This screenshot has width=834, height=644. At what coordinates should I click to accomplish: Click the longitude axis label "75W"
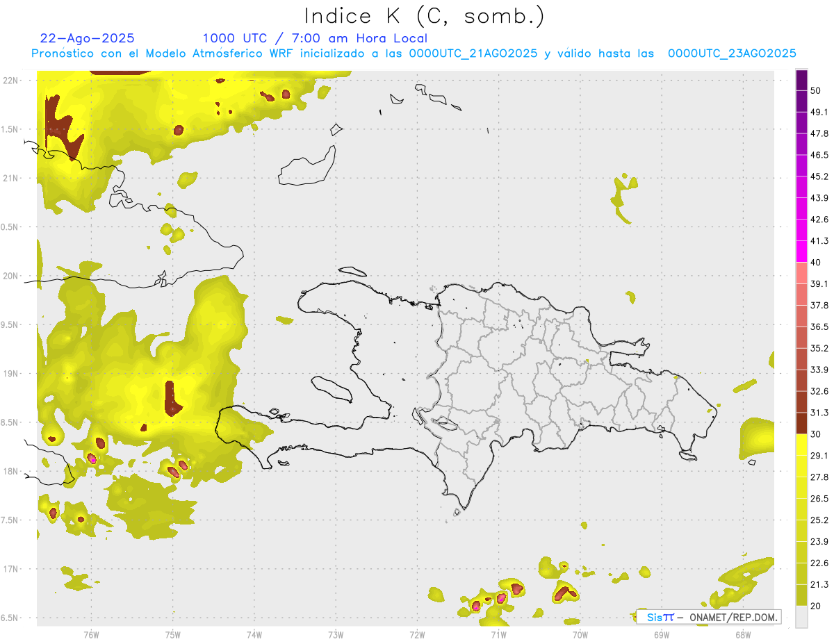[173, 635]
